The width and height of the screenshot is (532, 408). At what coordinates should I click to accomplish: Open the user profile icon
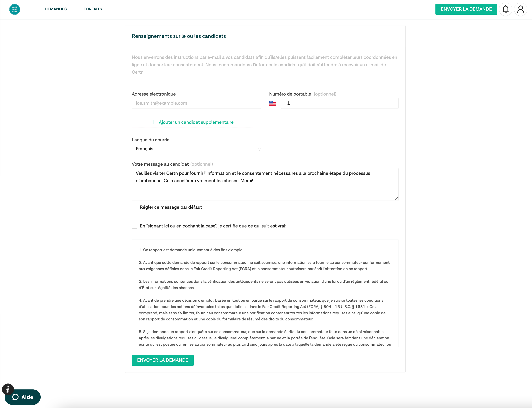pyautogui.click(x=520, y=9)
